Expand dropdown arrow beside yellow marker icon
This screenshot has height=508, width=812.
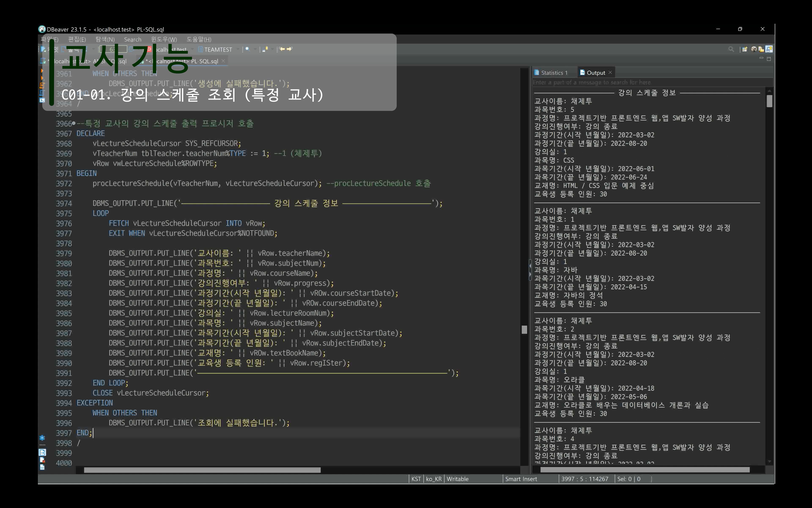tap(272, 50)
